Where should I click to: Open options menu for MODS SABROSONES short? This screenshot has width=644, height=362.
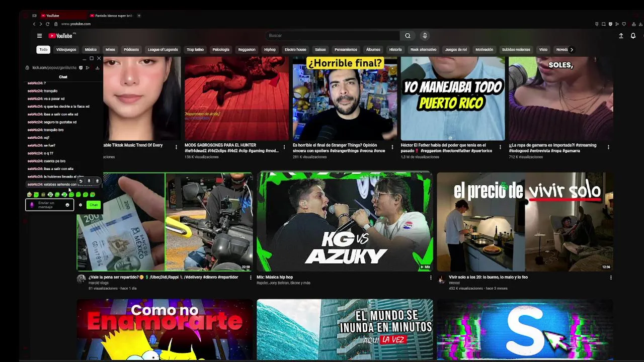[284, 147]
